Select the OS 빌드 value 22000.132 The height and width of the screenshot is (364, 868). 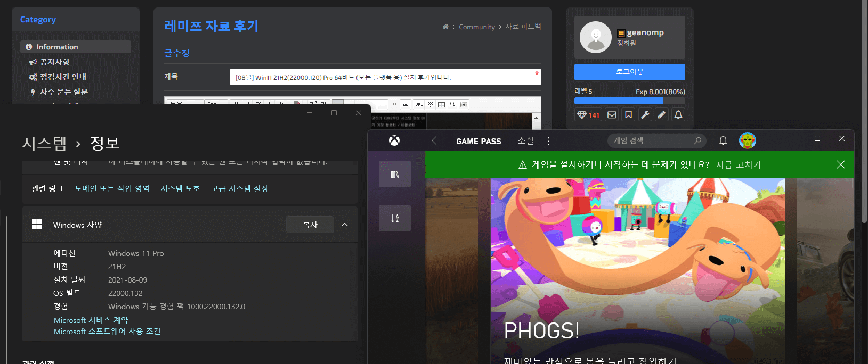coord(125,293)
